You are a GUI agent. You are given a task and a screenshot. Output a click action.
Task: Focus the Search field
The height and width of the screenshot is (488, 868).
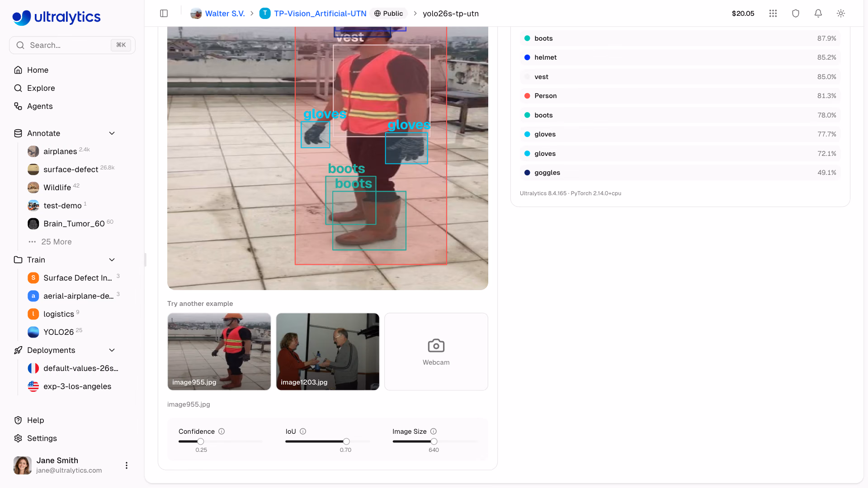(x=72, y=45)
